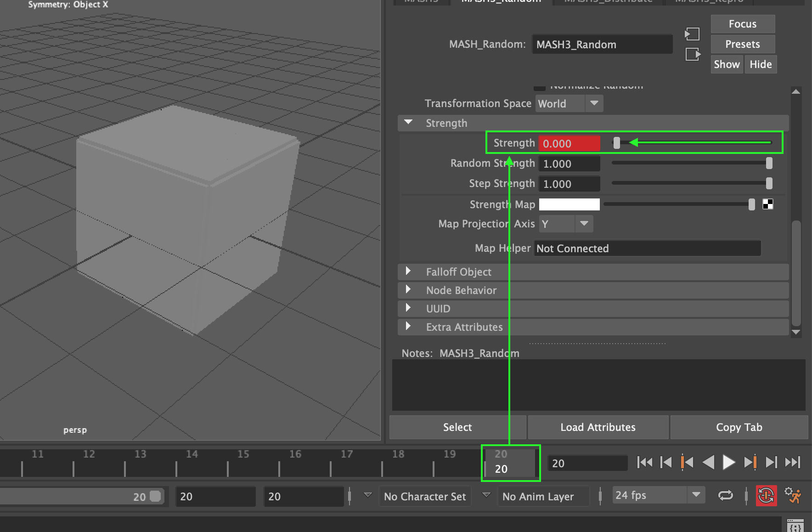Toggle playback looping cycle icon
Image resolution: width=812 pixels, height=532 pixels.
(726, 495)
